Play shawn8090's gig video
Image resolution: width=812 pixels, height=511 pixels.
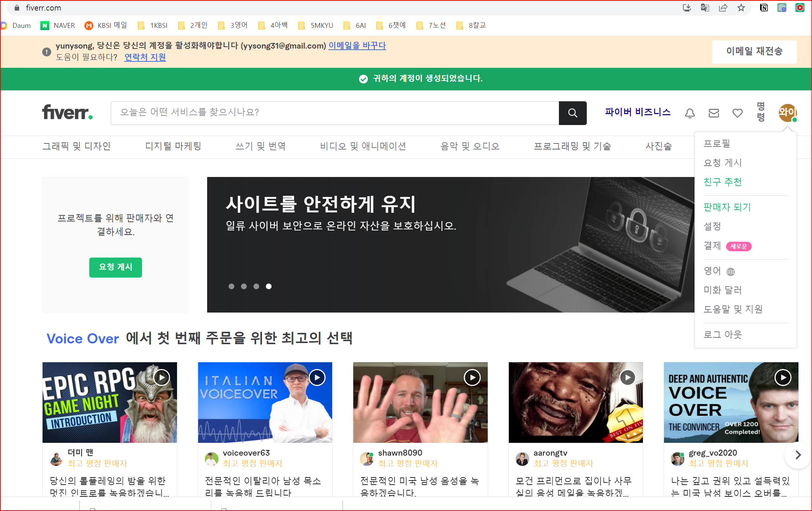click(x=472, y=377)
